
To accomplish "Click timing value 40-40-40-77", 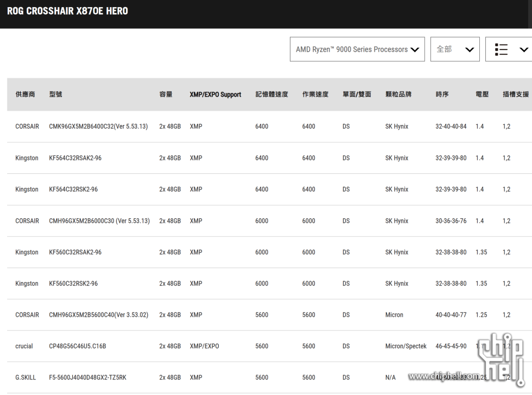I will tap(451, 315).
